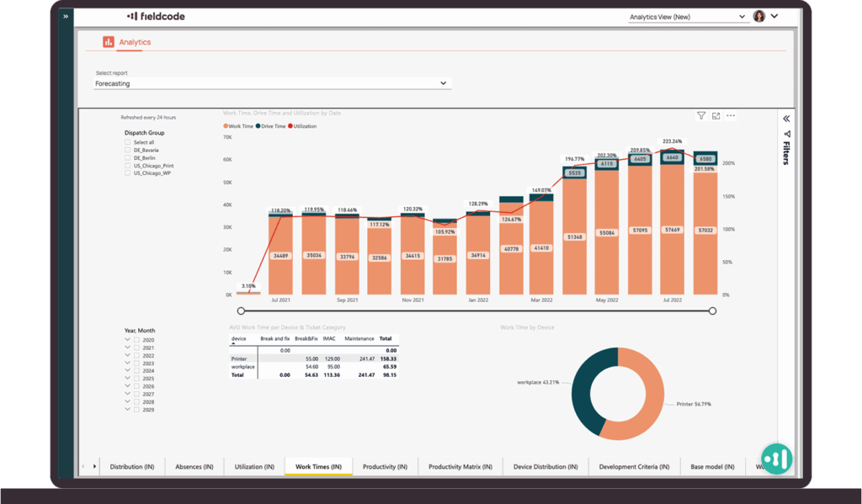862x504 pixels.
Task: Open the Analytics View (New) dropdown
Action: pos(688,16)
